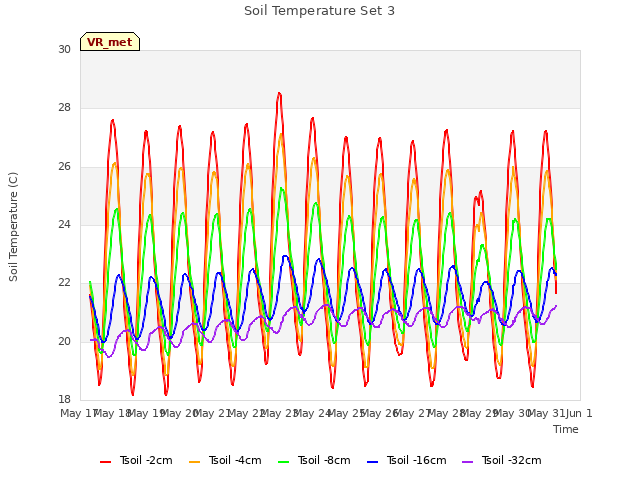640x480 pixels.
Task: Toggle the Tsoil -8cm legend entry
Action: click(x=314, y=460)
